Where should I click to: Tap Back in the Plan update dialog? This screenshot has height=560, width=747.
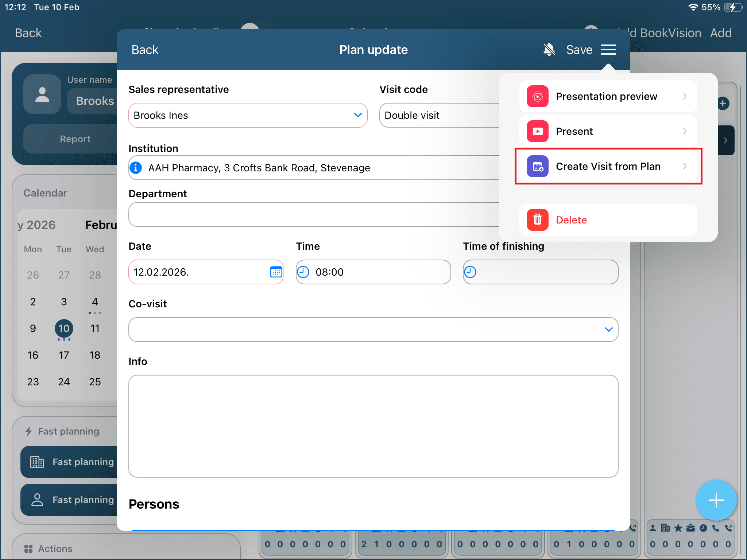[x=145, y=50]
